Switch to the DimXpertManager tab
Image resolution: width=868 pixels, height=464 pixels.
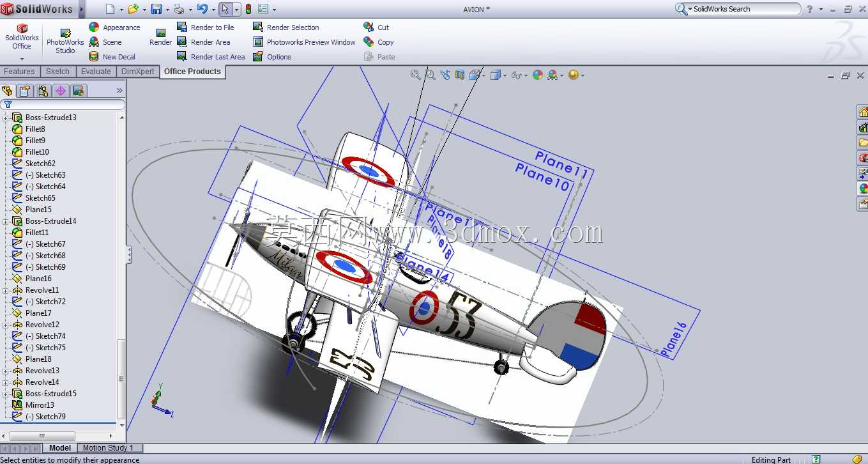pos(61,91)
